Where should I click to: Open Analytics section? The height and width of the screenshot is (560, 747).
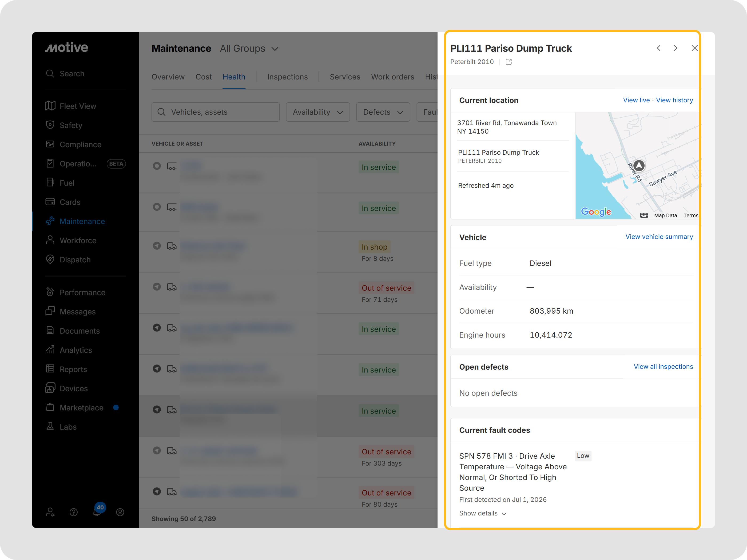[69, 350]
